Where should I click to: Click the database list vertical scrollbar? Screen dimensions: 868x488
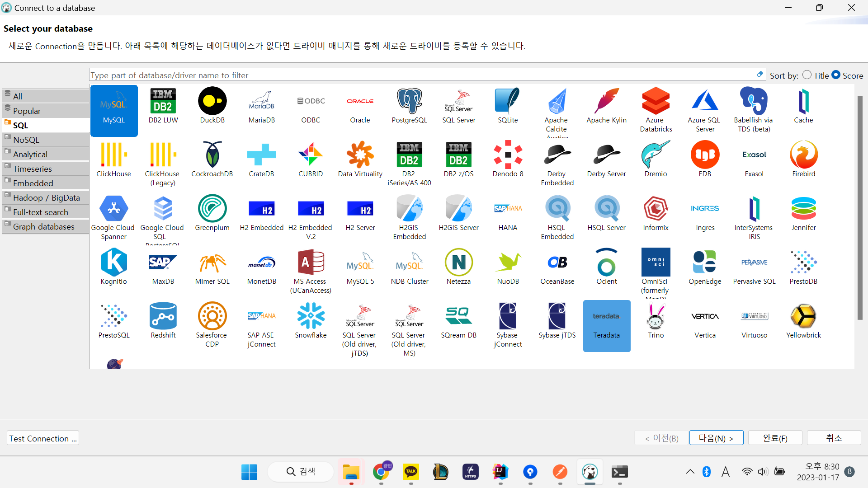(860, 208)
